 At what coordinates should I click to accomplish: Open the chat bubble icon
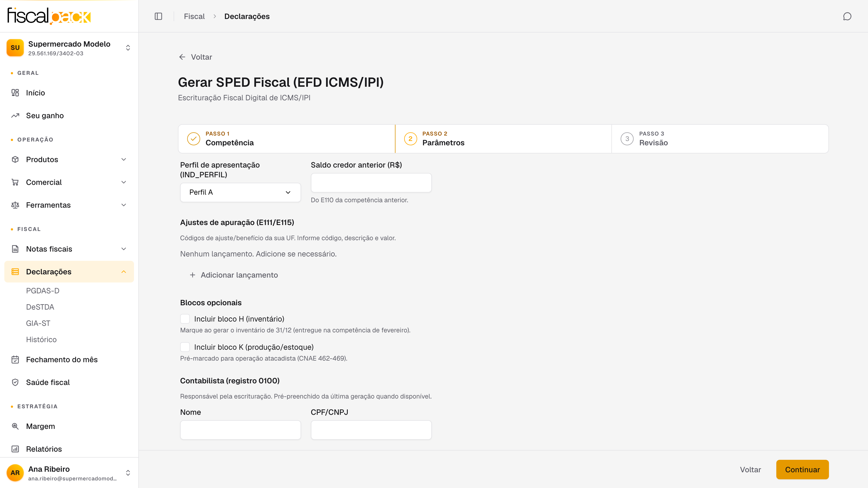pos(847,16)
